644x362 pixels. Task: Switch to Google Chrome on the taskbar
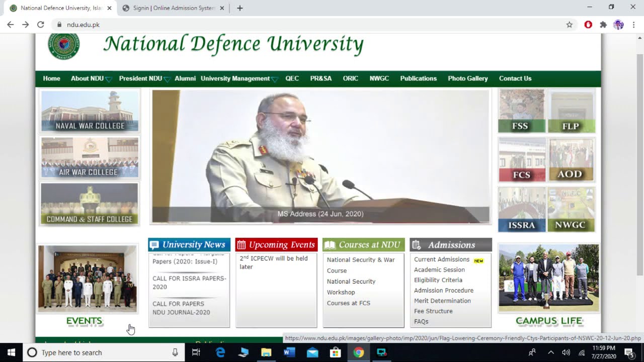358,352
